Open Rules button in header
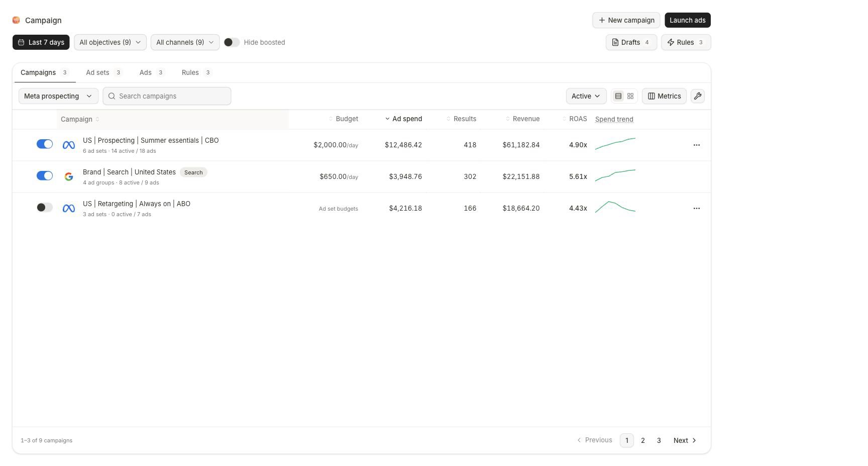 point(686,42)
